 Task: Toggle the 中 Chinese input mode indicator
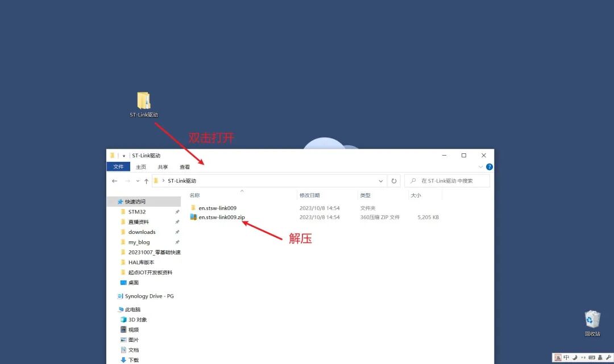click(566, 357)
